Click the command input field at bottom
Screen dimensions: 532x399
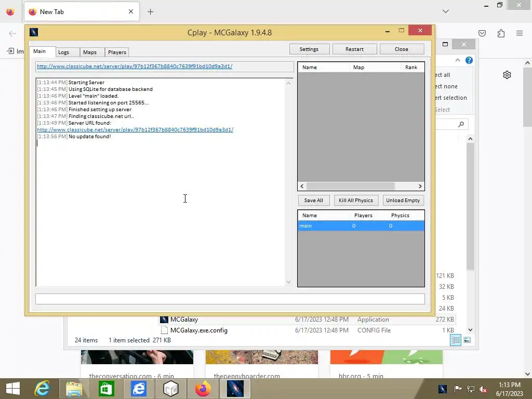[230, 299]
